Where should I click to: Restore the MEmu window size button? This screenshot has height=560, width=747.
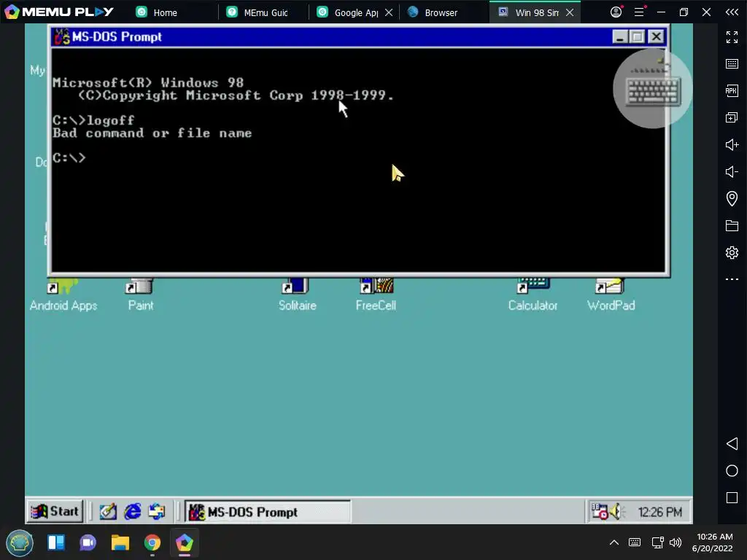(684, 12)
